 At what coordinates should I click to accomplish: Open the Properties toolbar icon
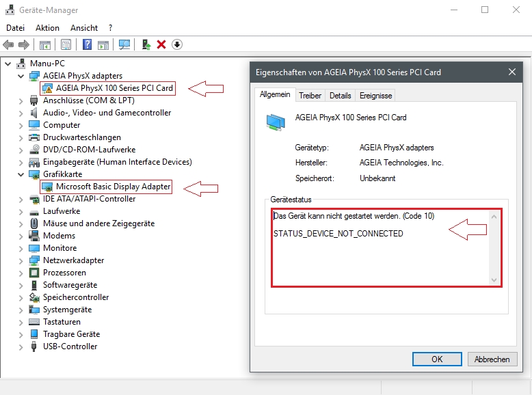(x=66, y=44)
